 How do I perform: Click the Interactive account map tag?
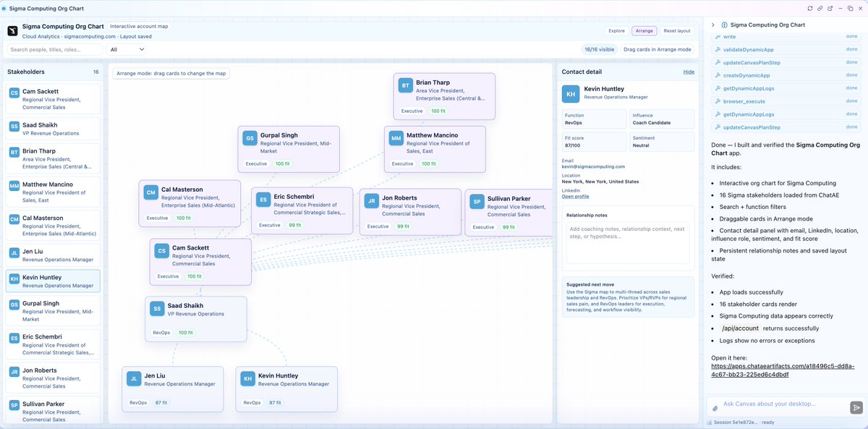point(139,26)
